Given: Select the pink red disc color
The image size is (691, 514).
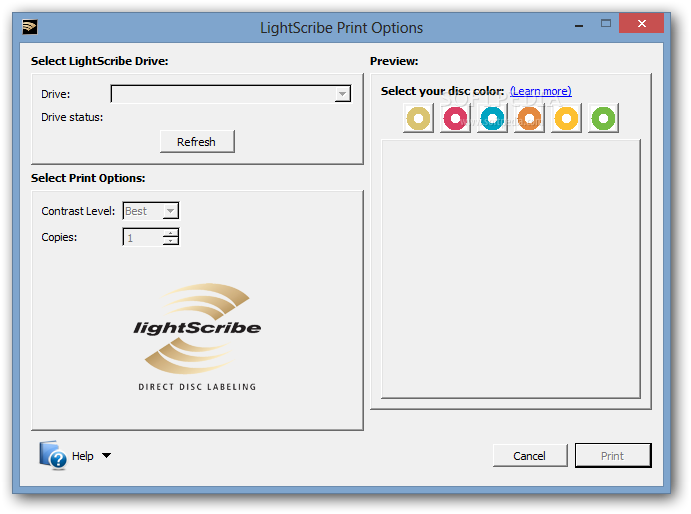Looking at the screenshot, I should point(455,118).
